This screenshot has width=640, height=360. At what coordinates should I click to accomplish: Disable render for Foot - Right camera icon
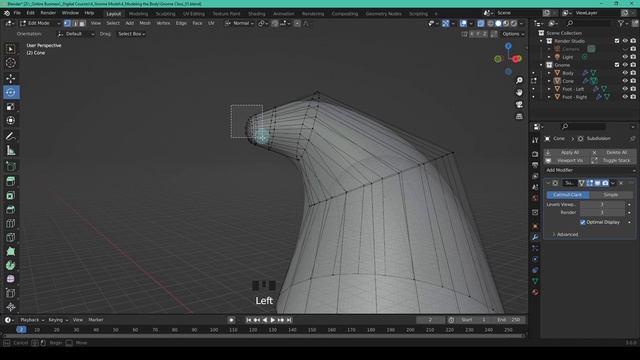tap(633, 97)
